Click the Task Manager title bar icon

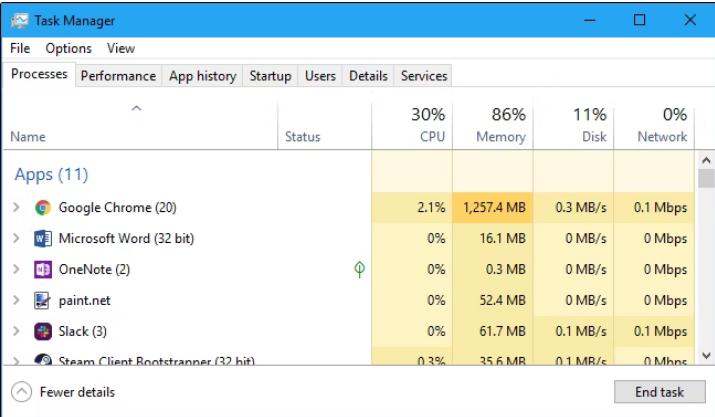tap(20, 21)
